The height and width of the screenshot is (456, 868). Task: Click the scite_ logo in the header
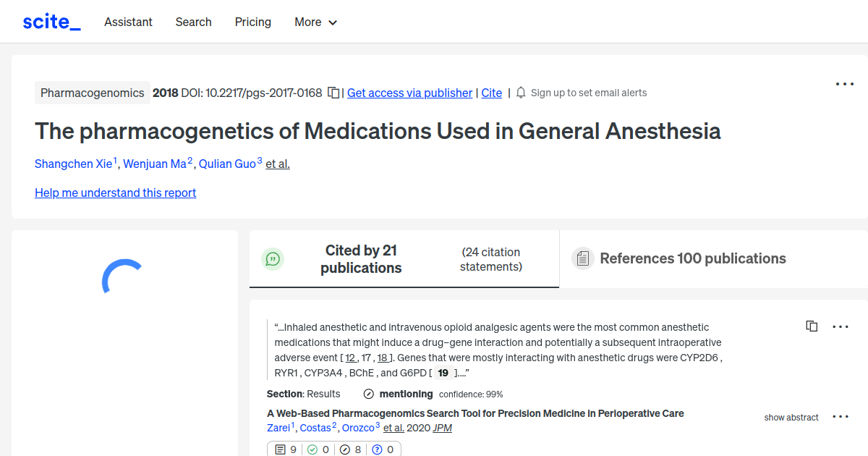click(x=51, y=21)
